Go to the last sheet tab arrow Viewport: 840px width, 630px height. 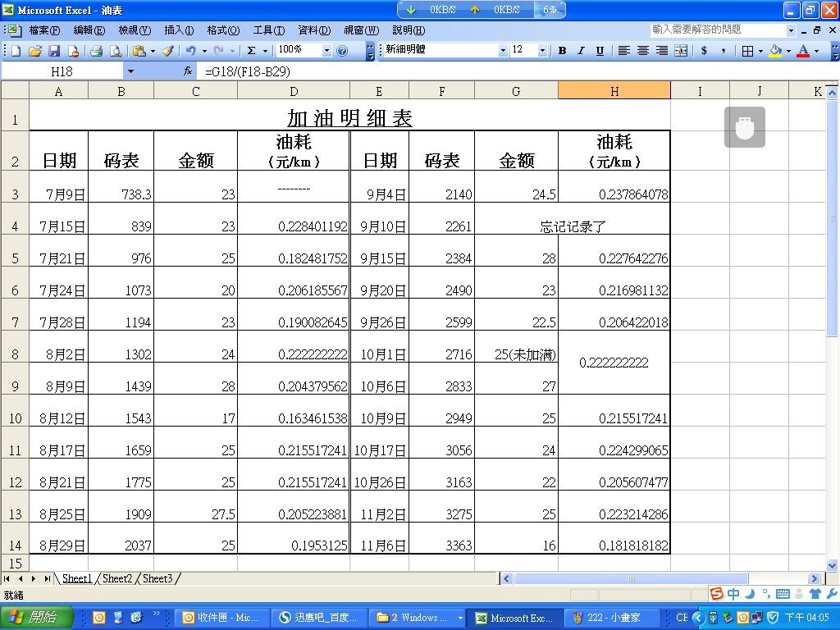[47, 578]
